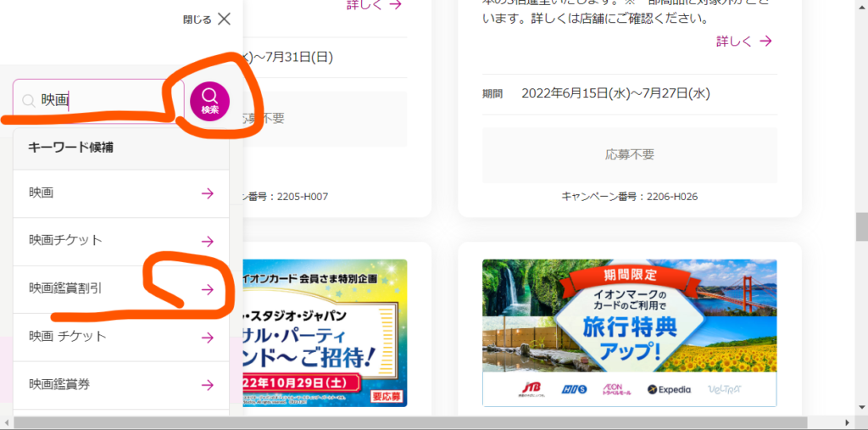The height and width of the screenshot is (430, 868).
Task: Click the 応募不要 button in right card
Action: pos(629,155)
